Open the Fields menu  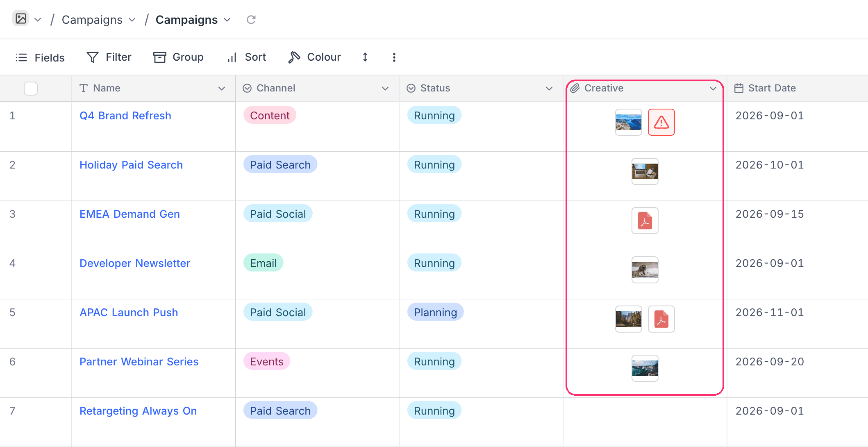[40, 57]
